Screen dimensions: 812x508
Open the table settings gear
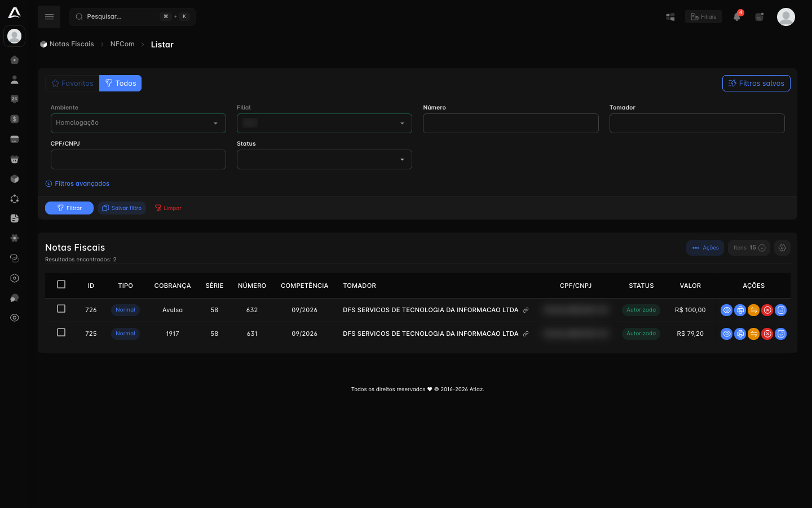pyautogui.click(x=782, y=248)
